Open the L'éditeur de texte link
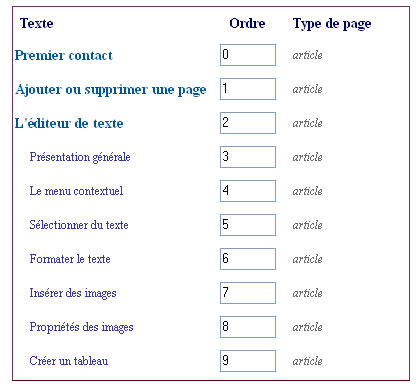Screen dimensions: 419x386 (69, 123)
